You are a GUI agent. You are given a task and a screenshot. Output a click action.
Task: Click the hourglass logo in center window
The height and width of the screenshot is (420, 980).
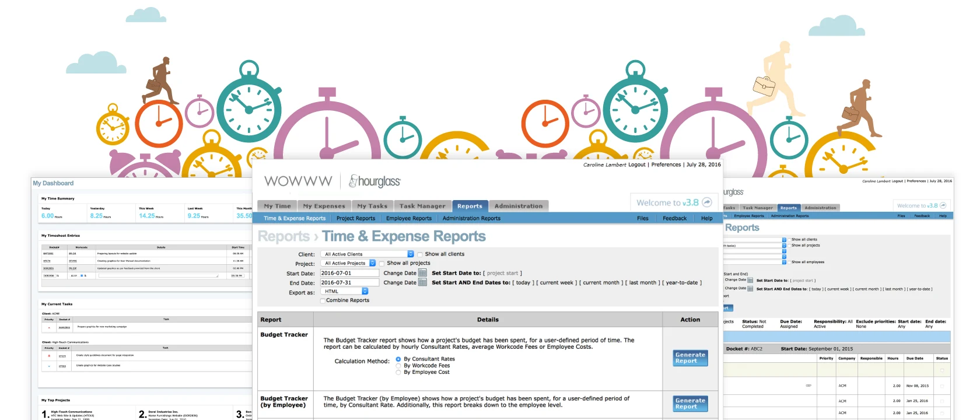point(374,181)
